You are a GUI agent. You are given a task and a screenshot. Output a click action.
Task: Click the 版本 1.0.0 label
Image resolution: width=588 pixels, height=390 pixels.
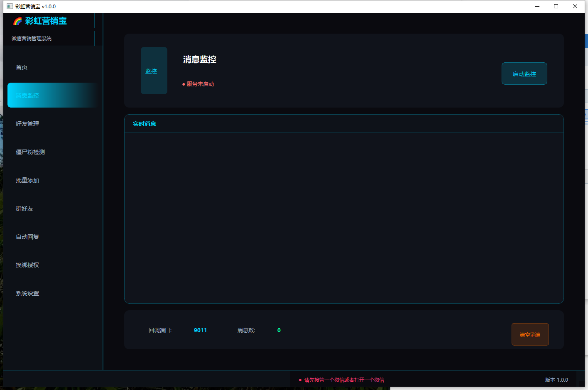tap(556, 380)
